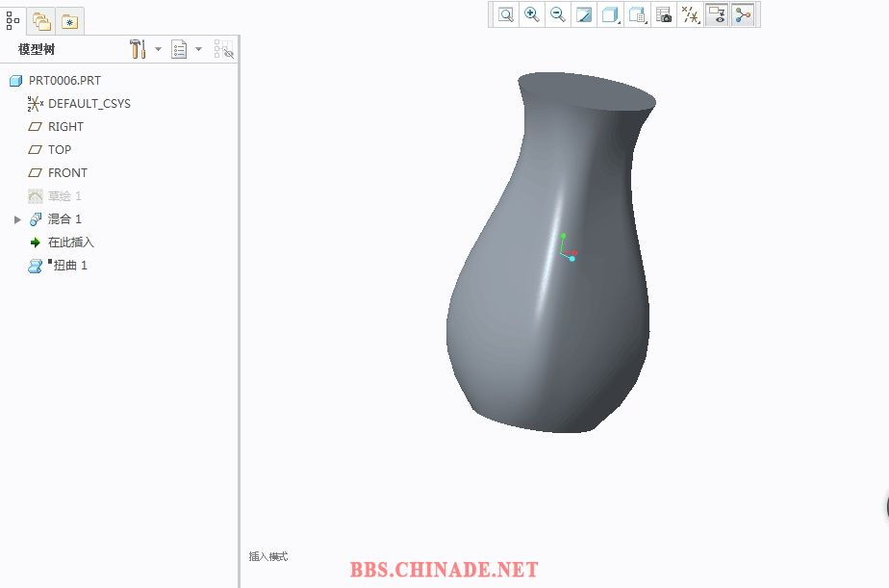Click the Repaint screen icon

click(x=584, y=14)
